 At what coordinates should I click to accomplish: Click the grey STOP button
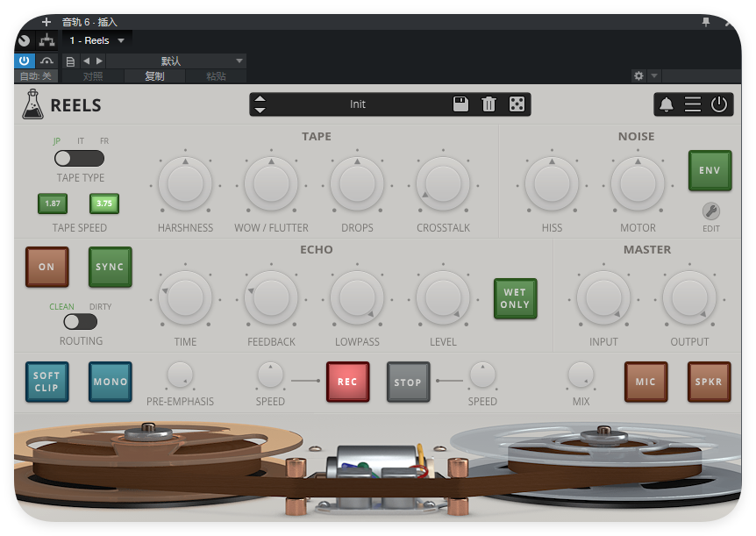point(408,382)
